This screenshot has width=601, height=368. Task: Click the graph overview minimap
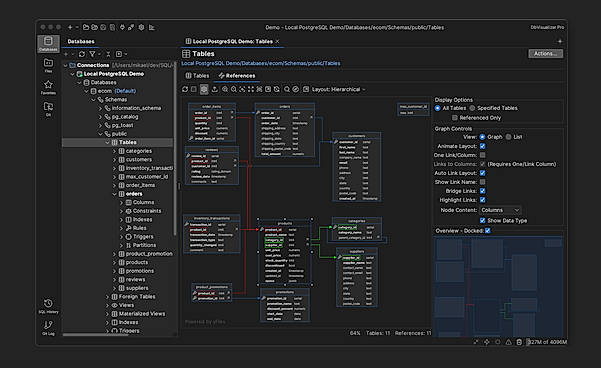498,287
